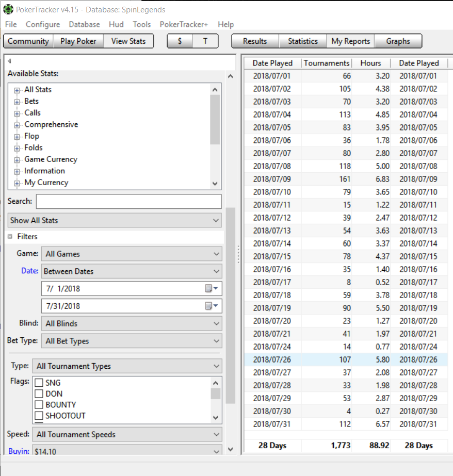Open the Buyin $14.10 dropdown
Image resolution: width=453 pixels, height=476 pixels.
tap(127, 450)
